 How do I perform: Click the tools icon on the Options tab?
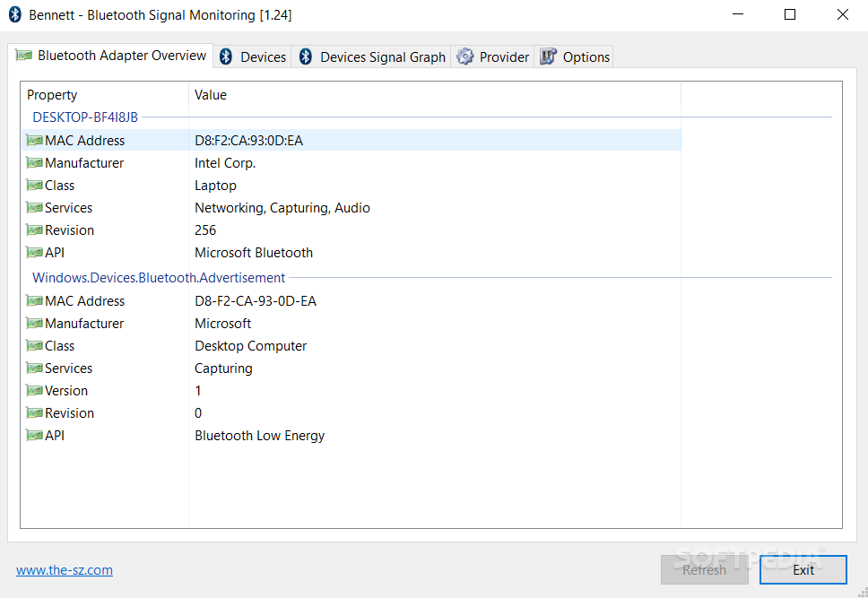[548, 56]
